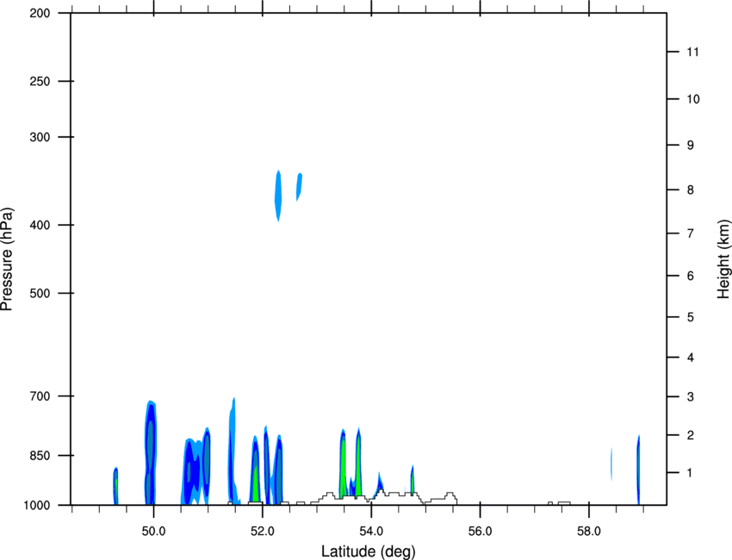Click the 50.0 latitude label
The height and width of the screenshot is (560, 732).
(153, 532)
